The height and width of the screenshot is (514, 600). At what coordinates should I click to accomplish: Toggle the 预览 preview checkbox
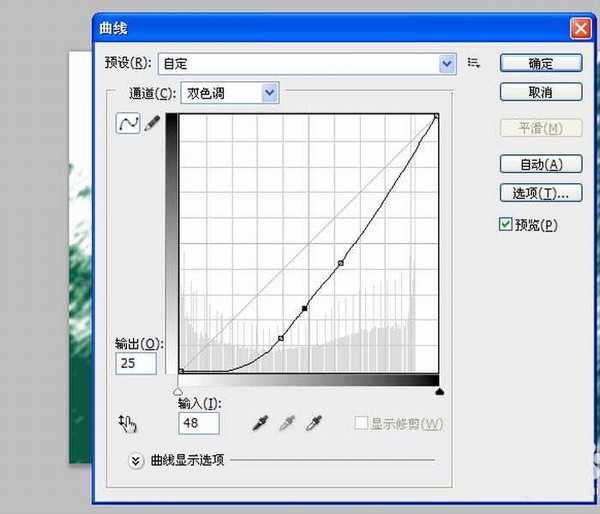pos(505,225)
